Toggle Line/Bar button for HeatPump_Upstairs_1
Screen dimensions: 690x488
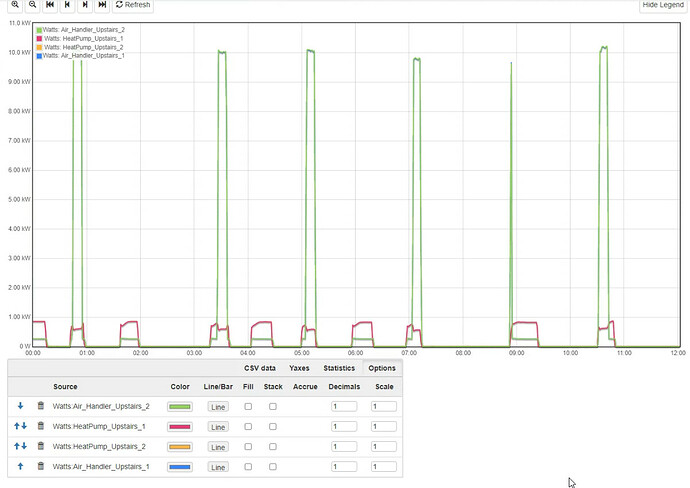click(x=218, y=427)
